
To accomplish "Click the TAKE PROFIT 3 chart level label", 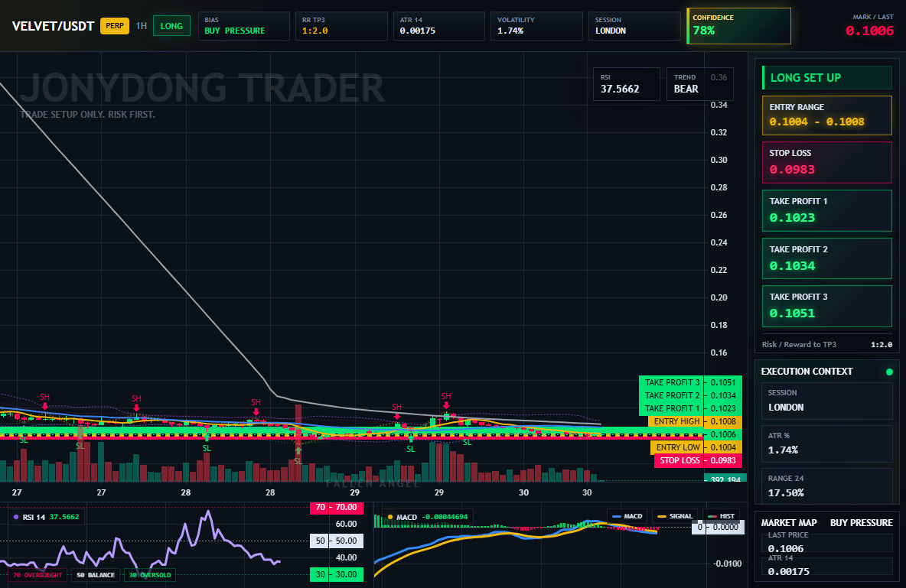I will 671,382.
